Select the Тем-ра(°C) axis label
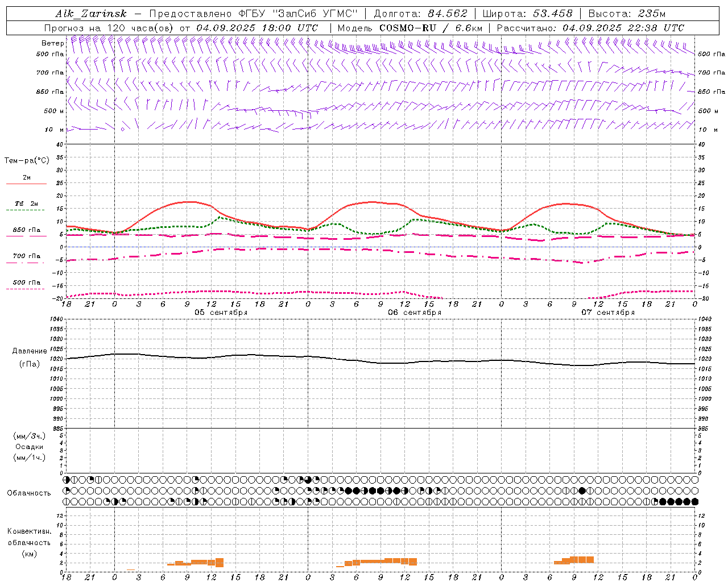 [x=27, y=161]
